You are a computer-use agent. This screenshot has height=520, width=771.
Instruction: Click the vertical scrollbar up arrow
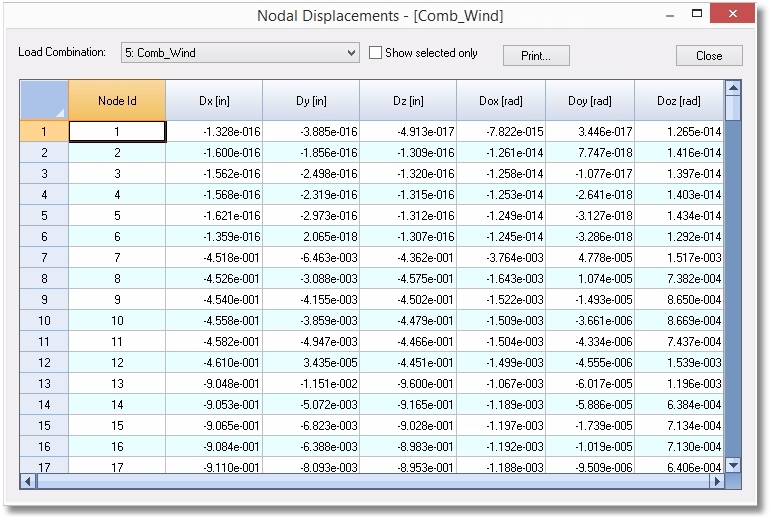[x=733, y=88]
